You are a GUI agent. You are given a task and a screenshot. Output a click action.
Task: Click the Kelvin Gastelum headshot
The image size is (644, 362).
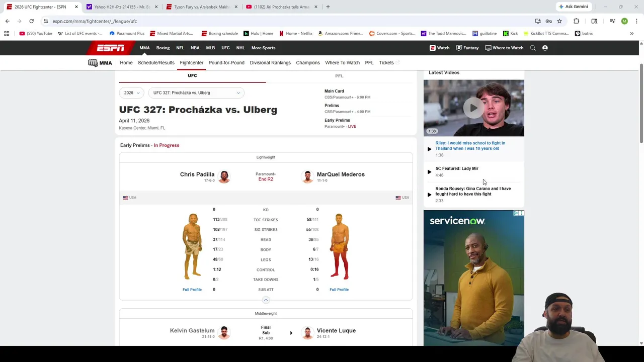(224, 333)
